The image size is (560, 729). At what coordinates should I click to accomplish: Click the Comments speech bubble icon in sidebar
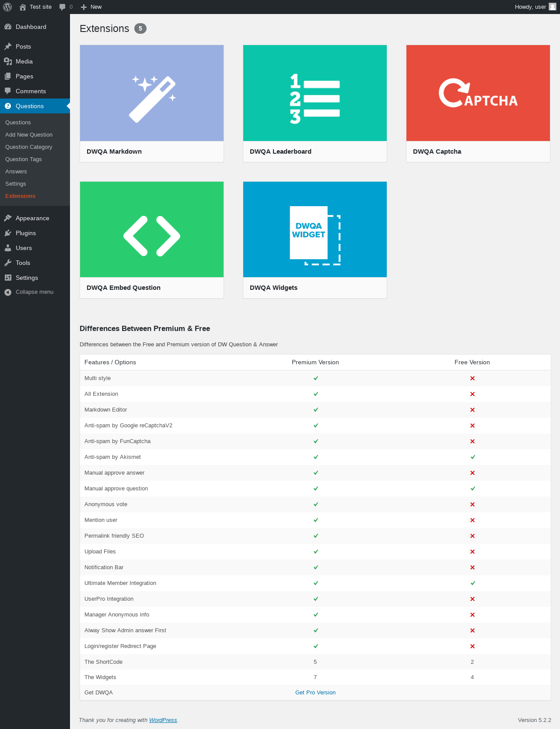(8, 91)
